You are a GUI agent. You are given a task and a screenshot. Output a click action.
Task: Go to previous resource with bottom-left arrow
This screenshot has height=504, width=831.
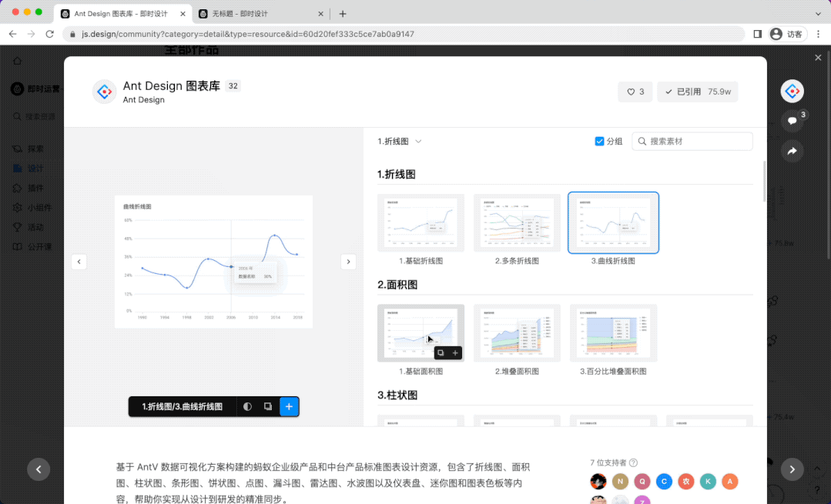[x=39, y=469]
